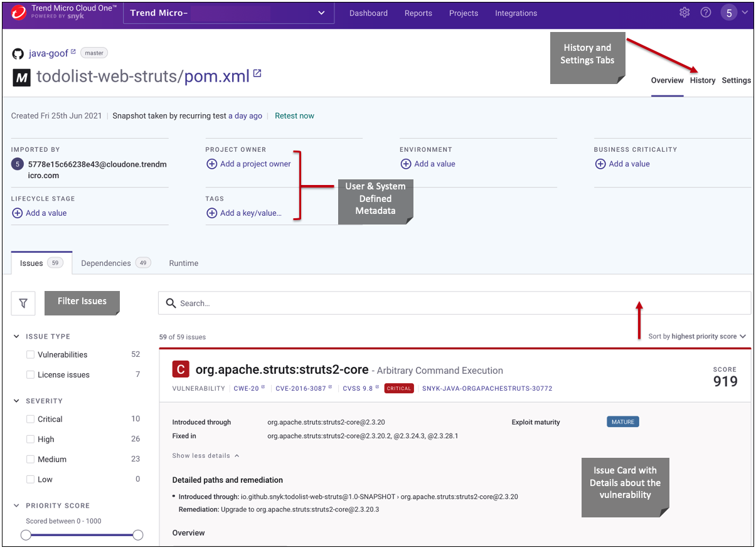Click the red critical C severity icon
The image size is (756, 550).
[180, 369]
